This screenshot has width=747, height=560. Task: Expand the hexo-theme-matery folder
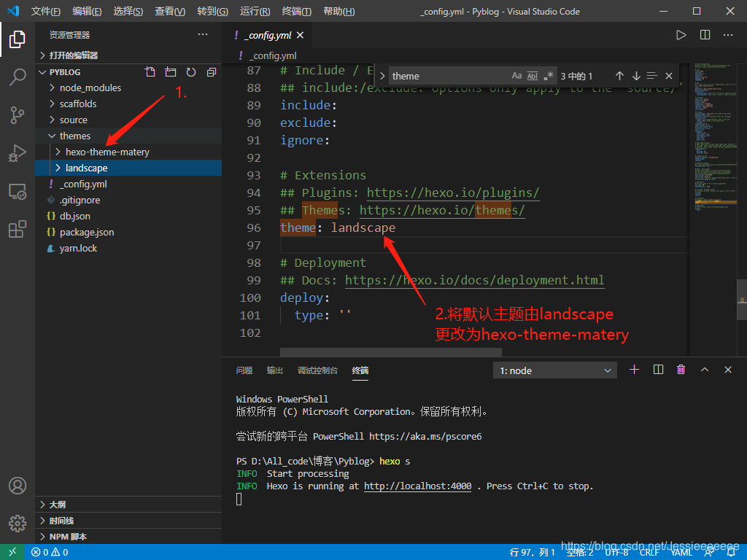128,152
